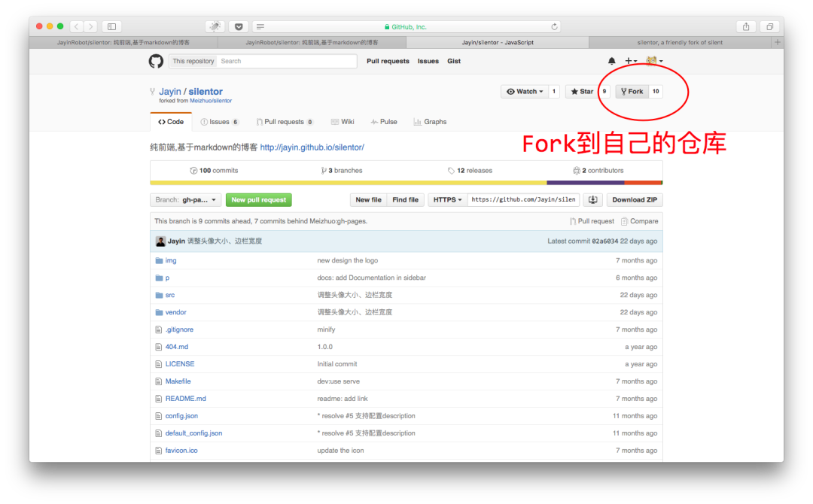Expand the Watch dropdown
The width and height of the screenshot is (813, 504).
pos(525,92)
